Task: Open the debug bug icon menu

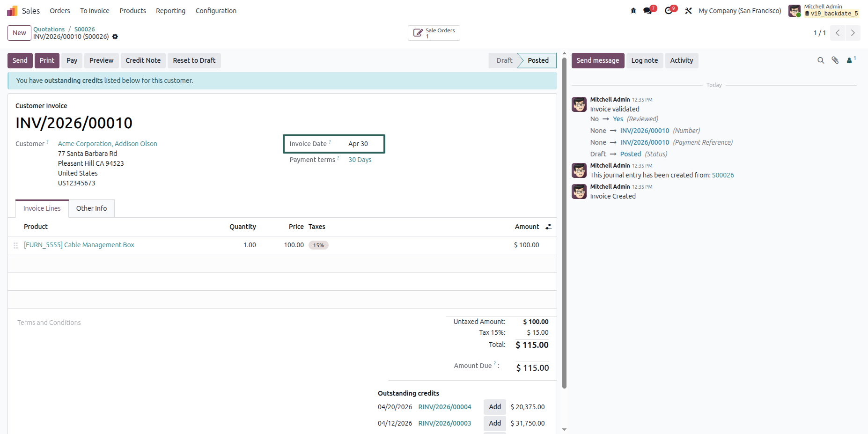Action: 633,11
